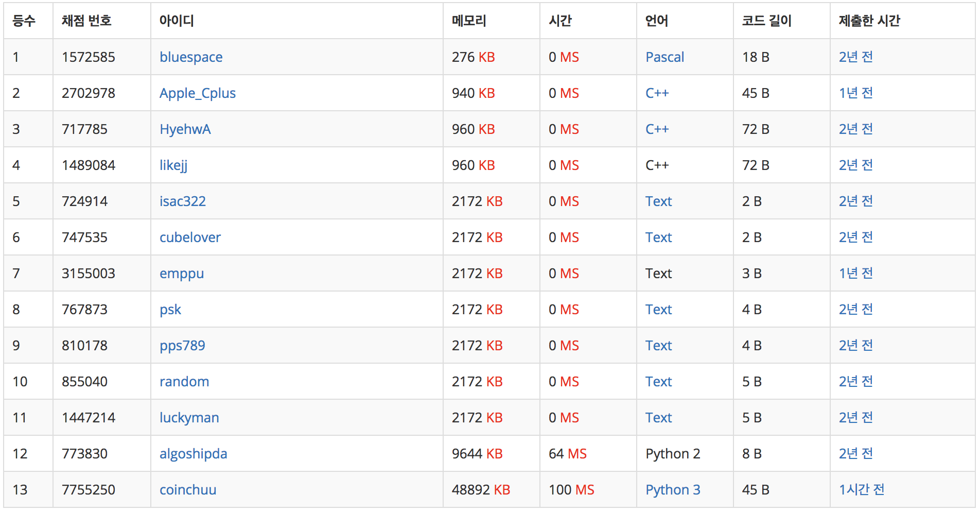The height and width of the screenshot is (511, 980).
Task: Open the bluespace user profile link
Action: coord(191,57)
